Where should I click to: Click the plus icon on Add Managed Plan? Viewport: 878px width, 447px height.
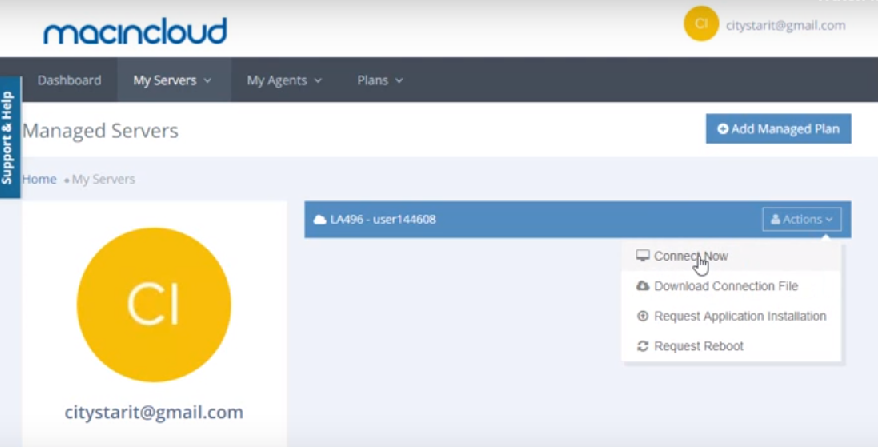click(x=723, y=129)
